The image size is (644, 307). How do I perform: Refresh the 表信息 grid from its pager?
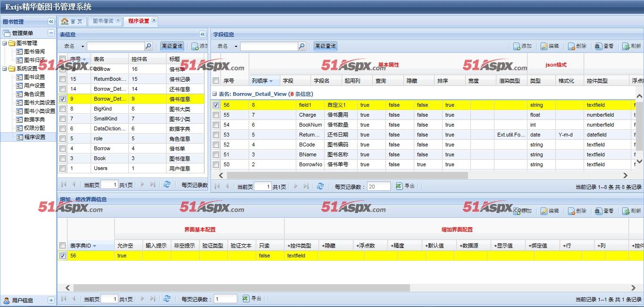tap(167, 185)
